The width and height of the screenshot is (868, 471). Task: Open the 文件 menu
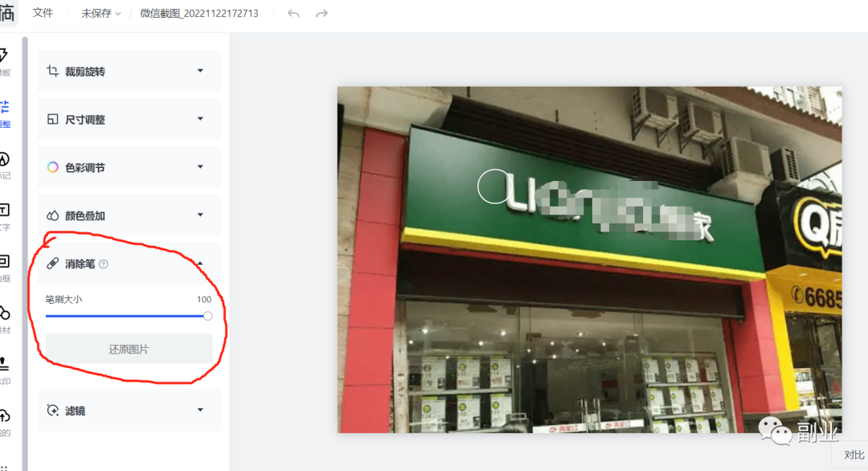click(43, 13)
